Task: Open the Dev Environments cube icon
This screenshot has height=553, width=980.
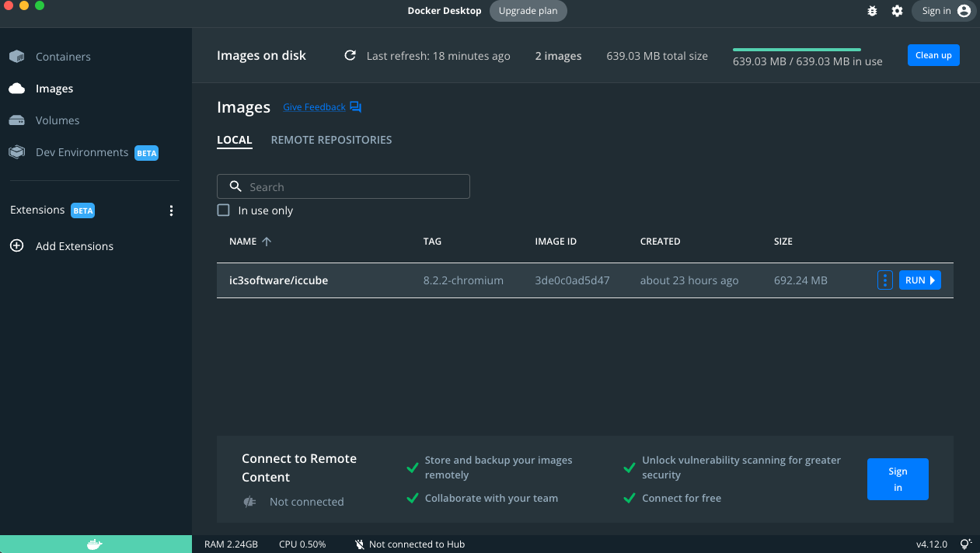Action: click(x=16, y=152)
